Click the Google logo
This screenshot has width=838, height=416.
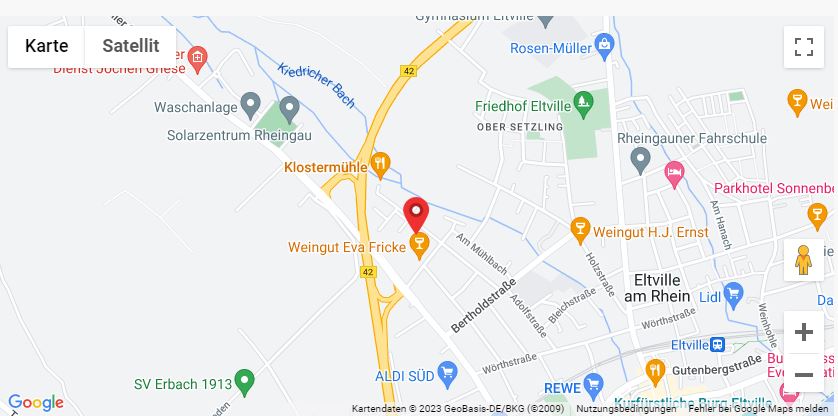click(36, 403)
